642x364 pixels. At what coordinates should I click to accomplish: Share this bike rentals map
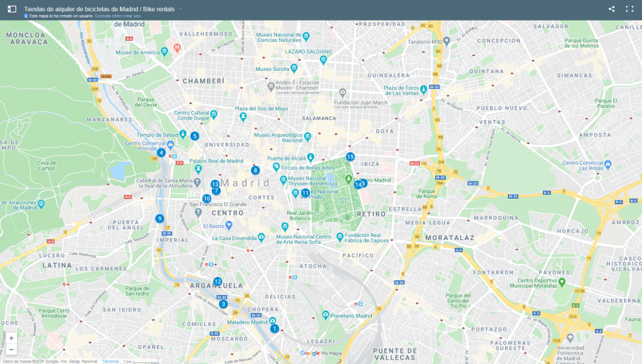[611, 9]
